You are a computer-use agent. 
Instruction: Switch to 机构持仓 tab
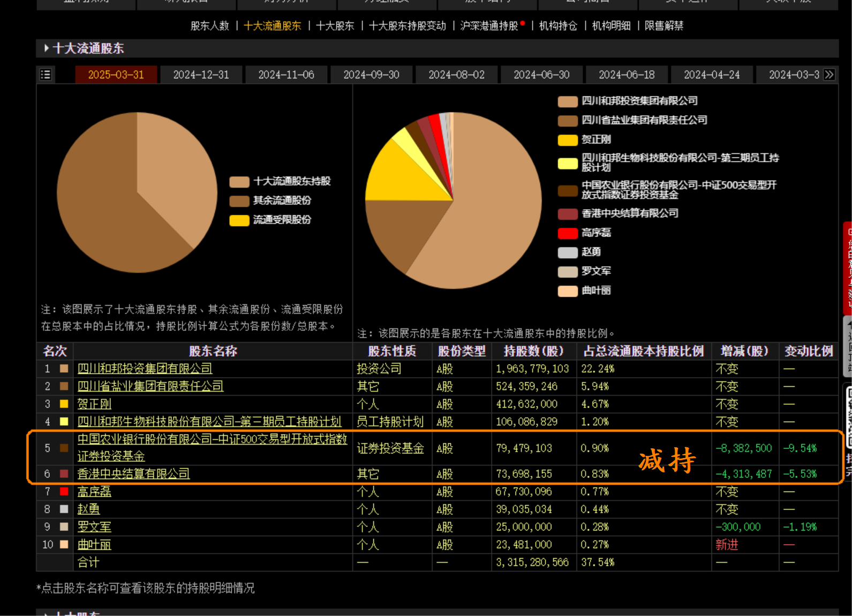(x=558, y=26)
